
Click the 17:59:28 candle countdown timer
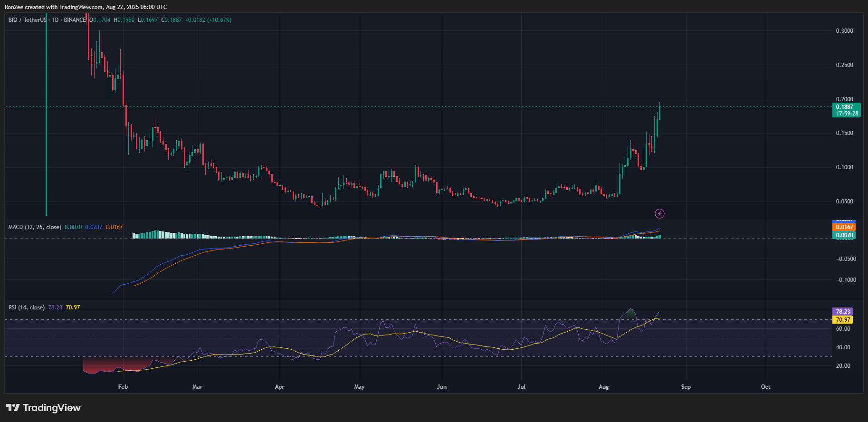(847, 114)
